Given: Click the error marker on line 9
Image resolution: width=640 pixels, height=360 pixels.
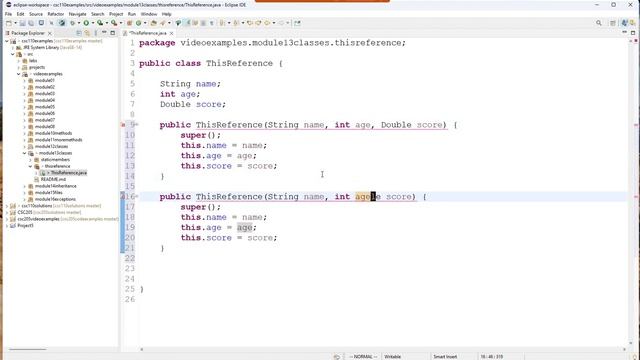Looking at the screenshot, I should coord(123,125).
